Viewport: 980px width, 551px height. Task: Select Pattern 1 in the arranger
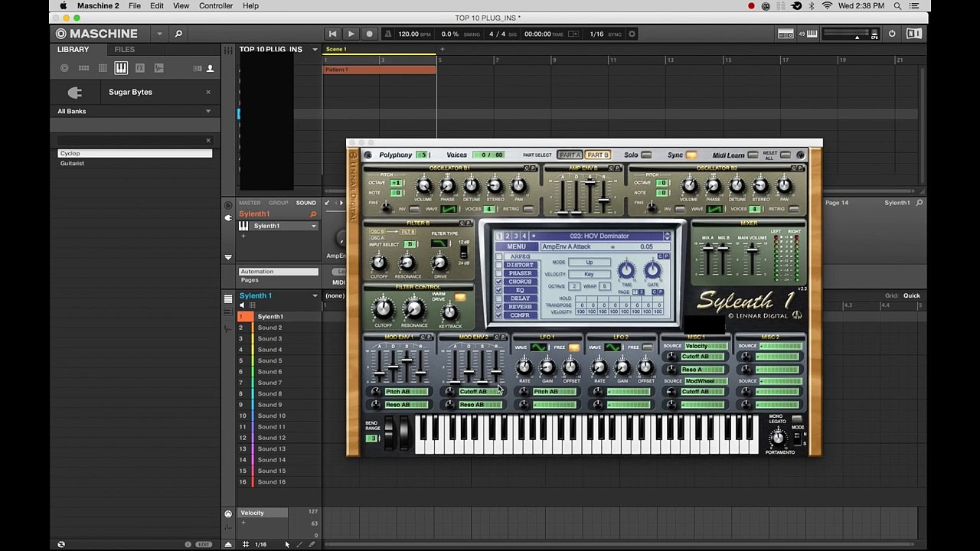(x=380, y=70)
